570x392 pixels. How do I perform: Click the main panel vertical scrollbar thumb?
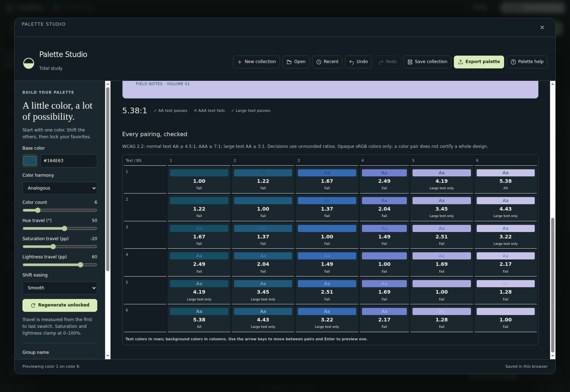(x=553, y=284)
